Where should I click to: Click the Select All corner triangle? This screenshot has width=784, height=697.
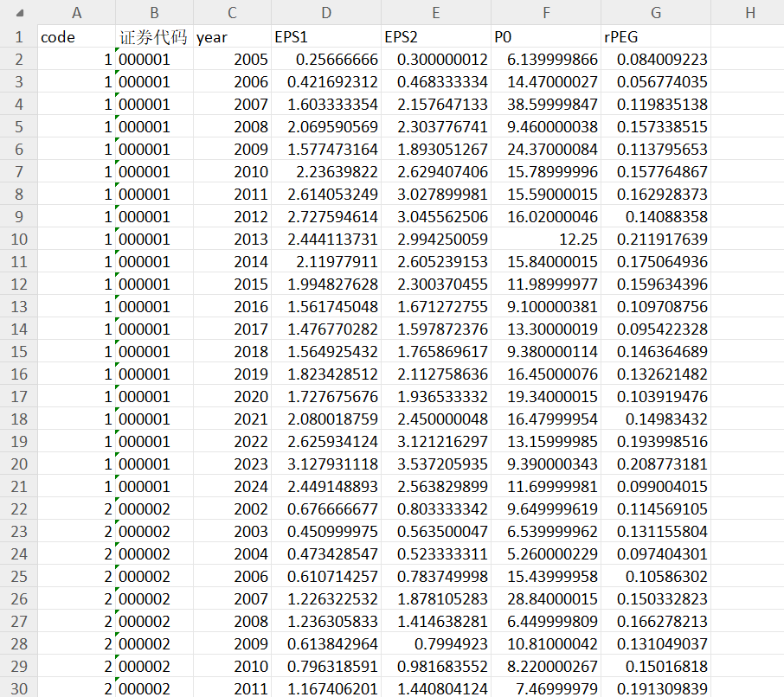[x=20, y=13]
